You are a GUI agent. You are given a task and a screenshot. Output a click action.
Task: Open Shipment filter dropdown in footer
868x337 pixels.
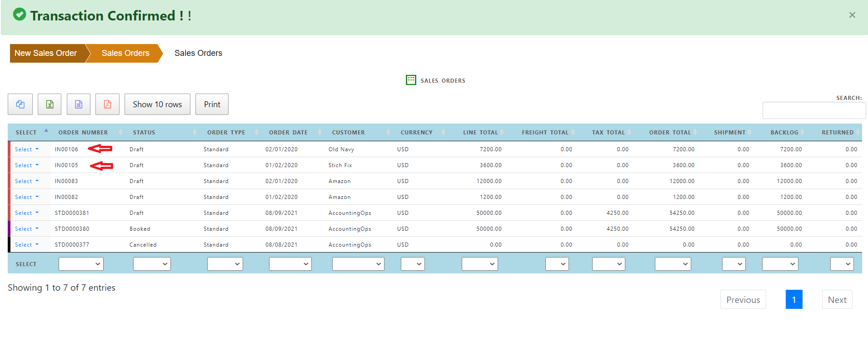(x=734, y=264)
